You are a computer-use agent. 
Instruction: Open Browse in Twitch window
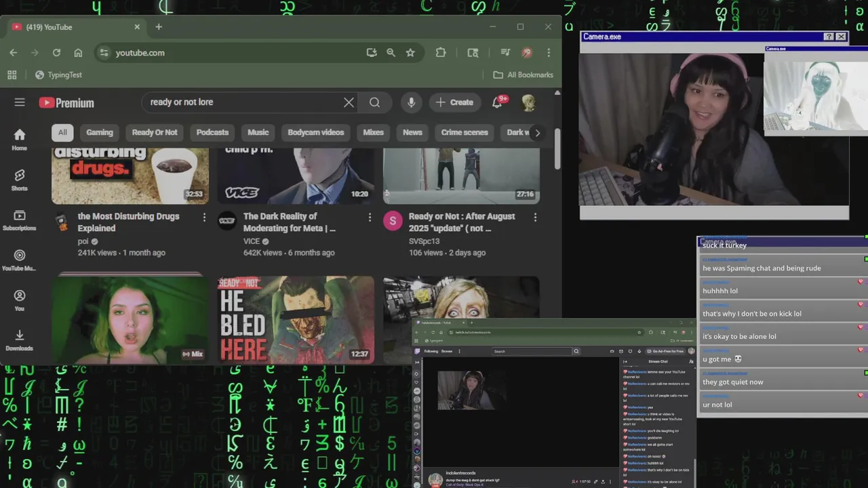pyautogui.click(x=447, y=351)
